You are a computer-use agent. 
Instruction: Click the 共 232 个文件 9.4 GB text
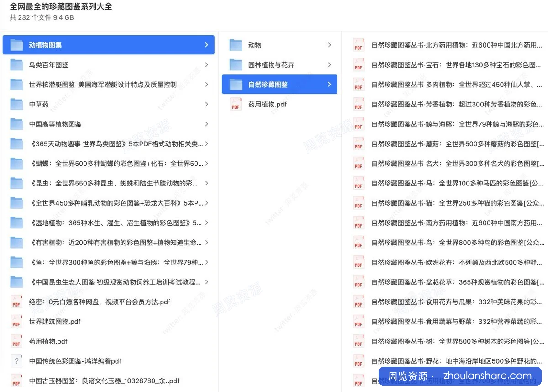42,18
